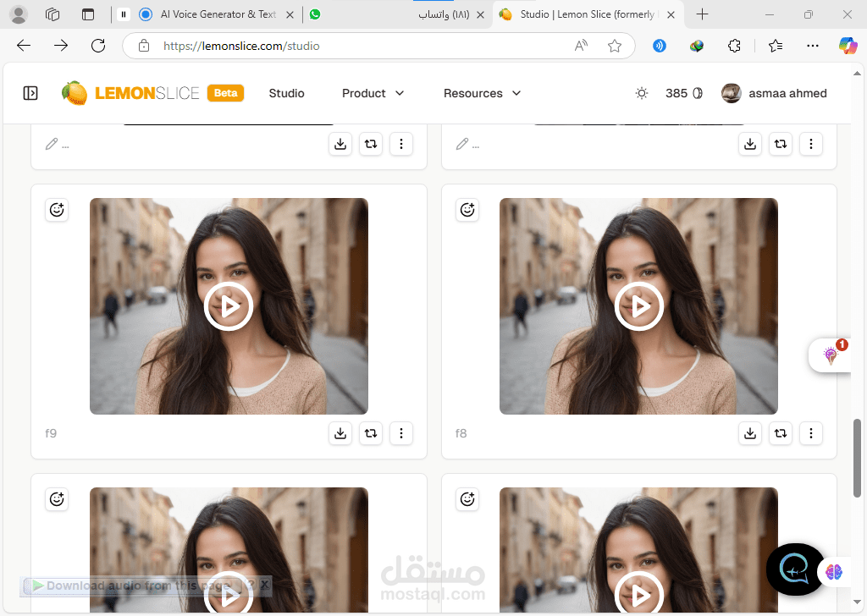
Task: Expand the Product dropdown menu
Action: tap(373, 93)
